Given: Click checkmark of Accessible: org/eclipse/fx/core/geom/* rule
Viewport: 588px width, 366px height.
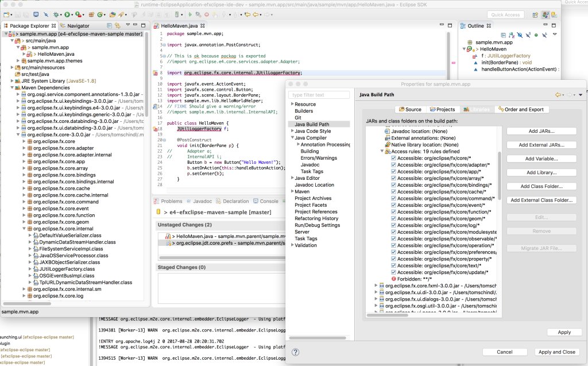Looking at the screenshot, I should pos(393,218).
